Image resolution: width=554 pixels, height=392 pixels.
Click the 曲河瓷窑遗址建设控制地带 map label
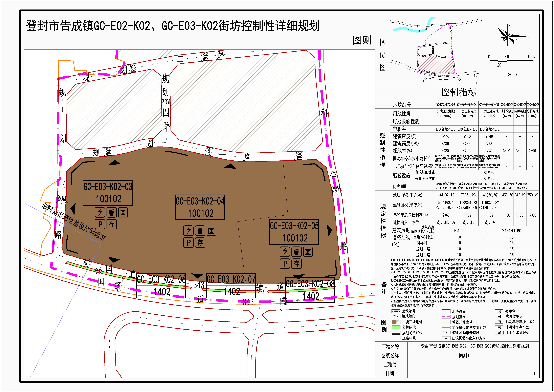(73, 222)
